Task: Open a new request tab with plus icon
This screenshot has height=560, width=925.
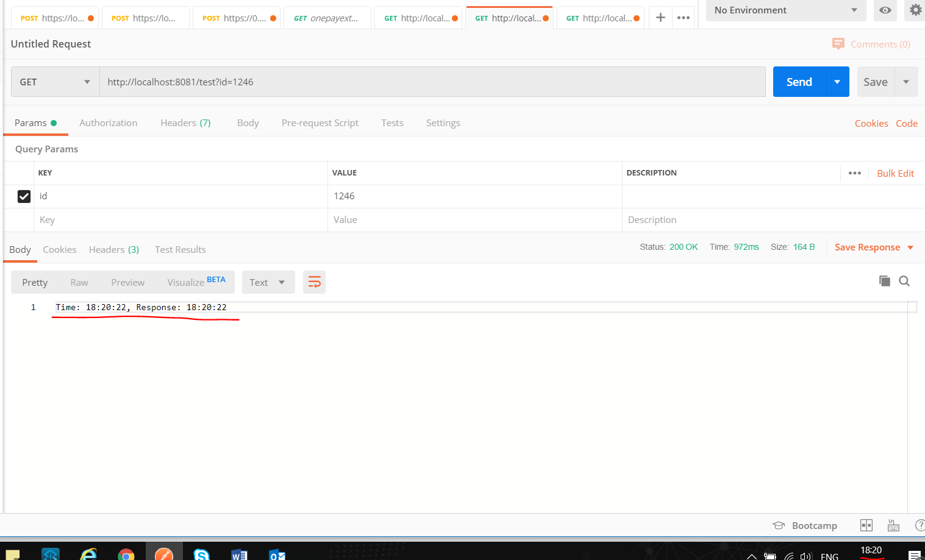Action: coord(660,18)
